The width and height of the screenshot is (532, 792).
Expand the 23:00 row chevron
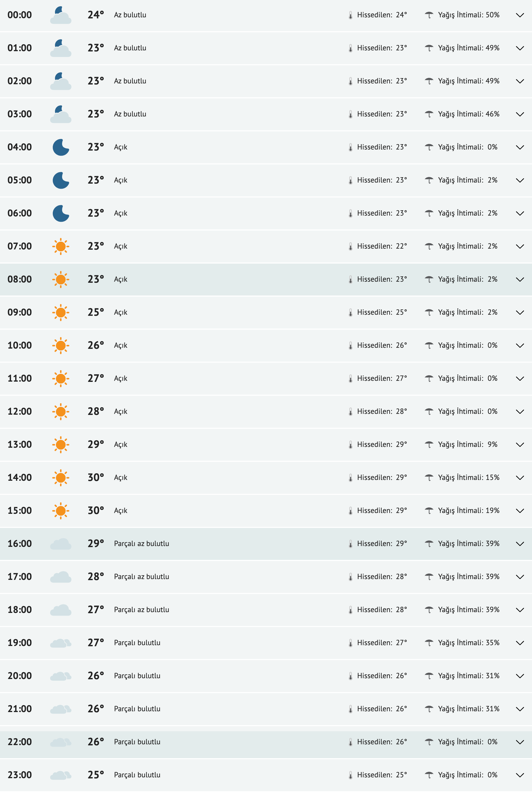point(520,775)
